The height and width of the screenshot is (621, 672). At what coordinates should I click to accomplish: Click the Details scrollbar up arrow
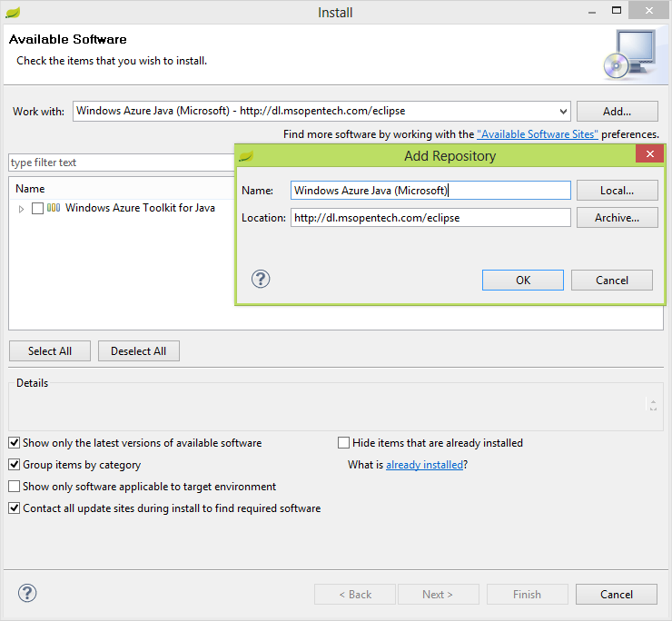(x=653, y=401)
